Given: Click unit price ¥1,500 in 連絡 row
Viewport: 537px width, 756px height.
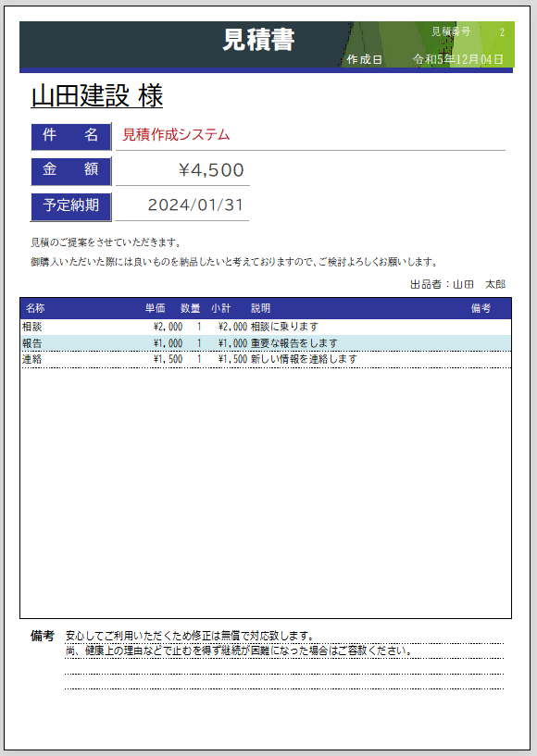Looking at the screenshot, I should 168,359.
